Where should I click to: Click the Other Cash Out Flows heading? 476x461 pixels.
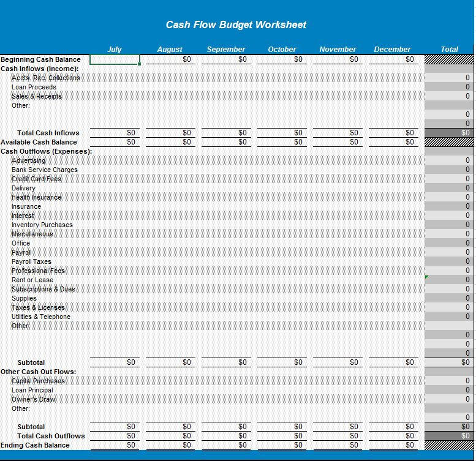click(38, 372)
